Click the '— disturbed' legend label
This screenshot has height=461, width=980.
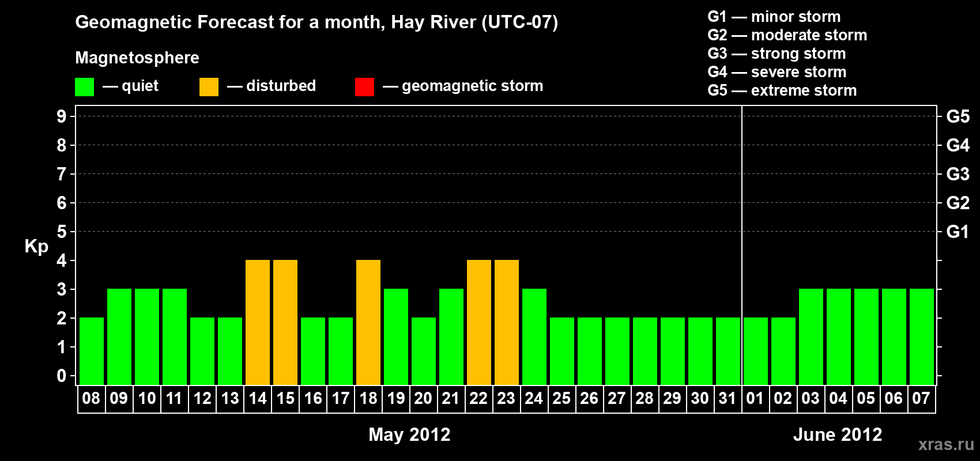pyautogui.click(x=272, y=86)
